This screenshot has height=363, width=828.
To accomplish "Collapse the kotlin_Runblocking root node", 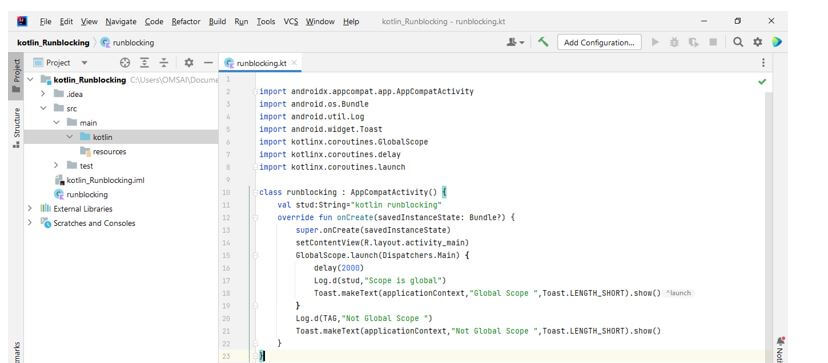I will [x=31, y=80].
